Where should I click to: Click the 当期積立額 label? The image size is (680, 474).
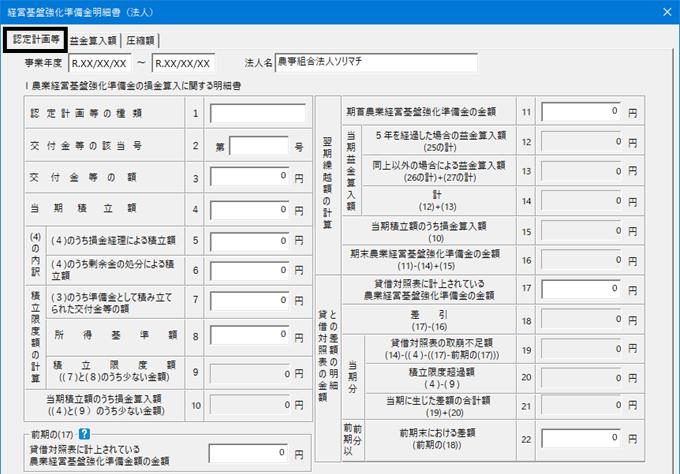point(83,208)
